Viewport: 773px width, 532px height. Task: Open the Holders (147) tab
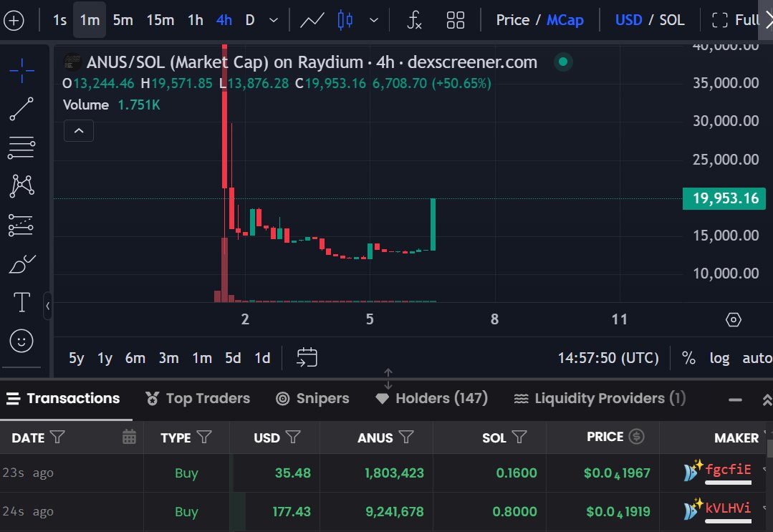pos(431,399)
